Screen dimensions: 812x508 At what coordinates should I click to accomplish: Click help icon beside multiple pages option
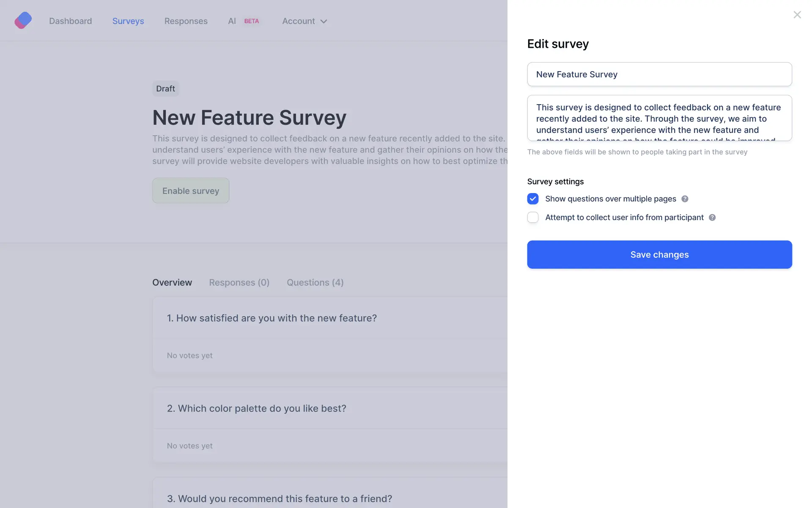[685, 199]
